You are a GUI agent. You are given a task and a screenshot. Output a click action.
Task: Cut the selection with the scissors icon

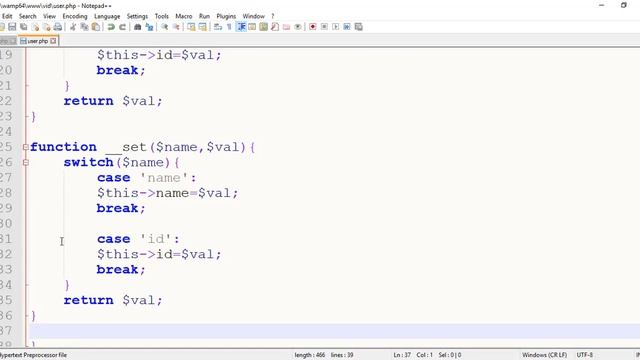click(73, 27)
